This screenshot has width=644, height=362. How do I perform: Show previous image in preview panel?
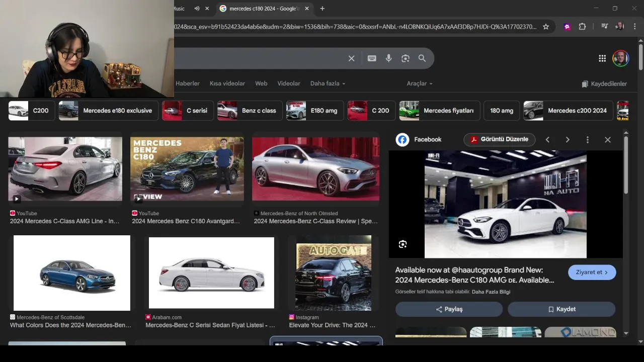tap(547, 140)
